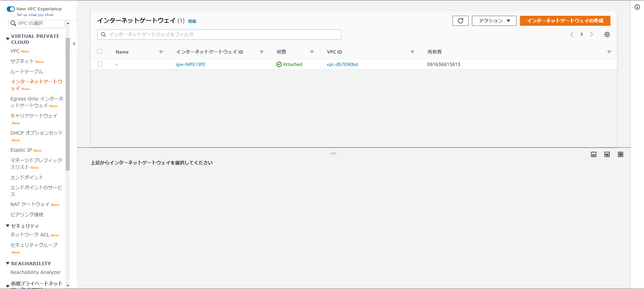Set split panel to full view
Screen dimensions: 644x289
point(620,154)
